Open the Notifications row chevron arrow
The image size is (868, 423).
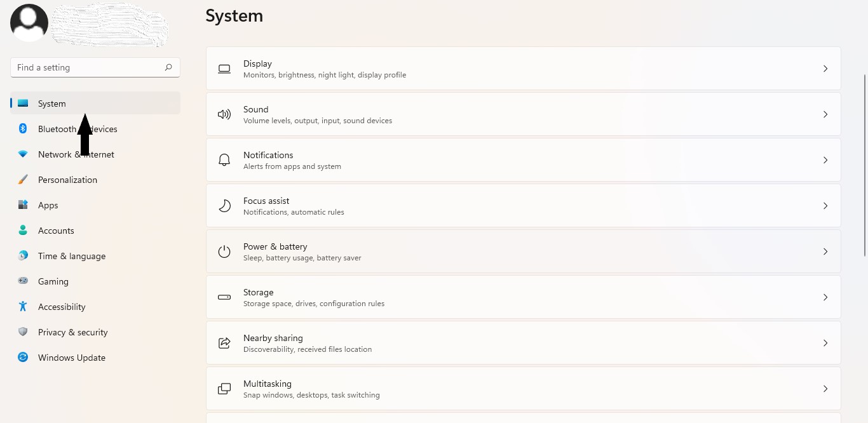825,160
